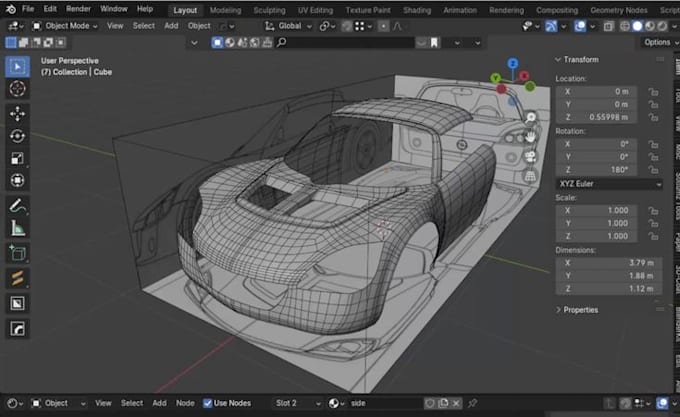
Task: Open the viewport Add menu
Action: (x=171, y=26)
